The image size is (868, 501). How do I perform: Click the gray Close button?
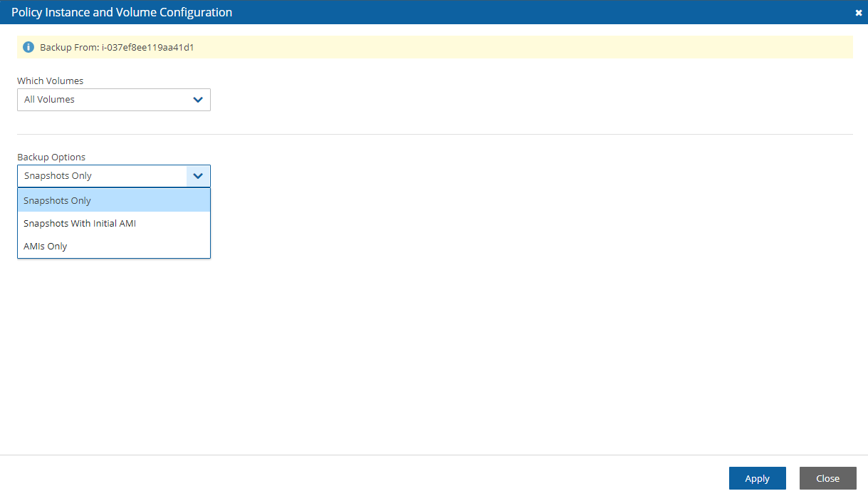point(827,478)
